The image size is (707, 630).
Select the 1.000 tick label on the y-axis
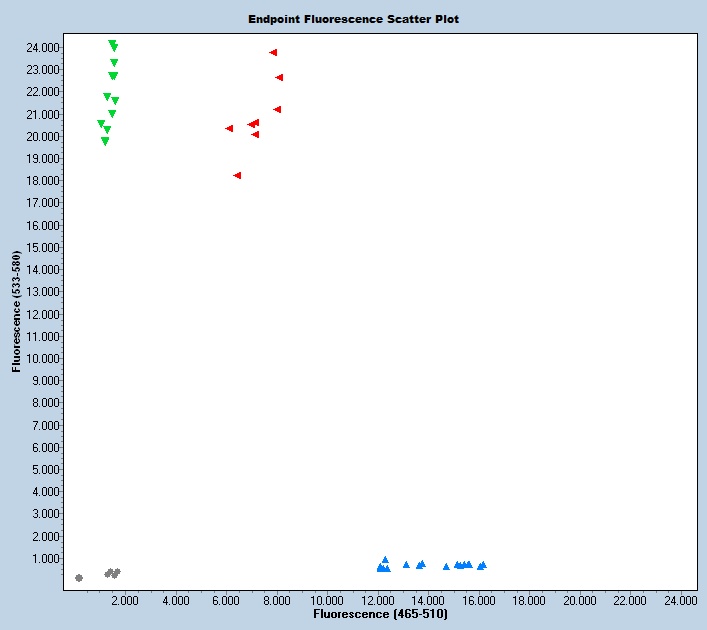point(46,558)
